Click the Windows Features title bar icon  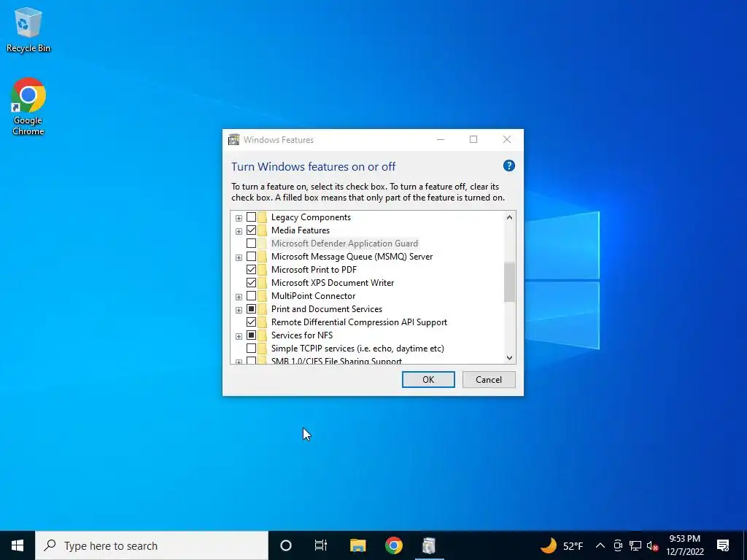coord(233,139)
